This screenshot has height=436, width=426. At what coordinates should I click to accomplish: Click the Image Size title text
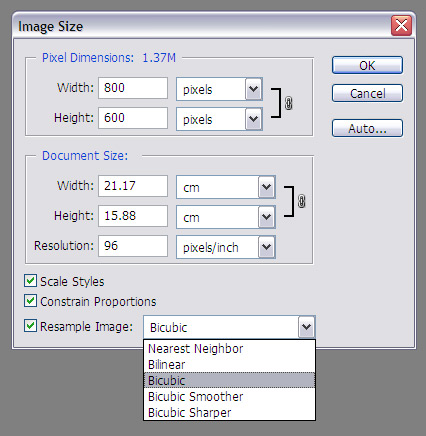[50, 27]
